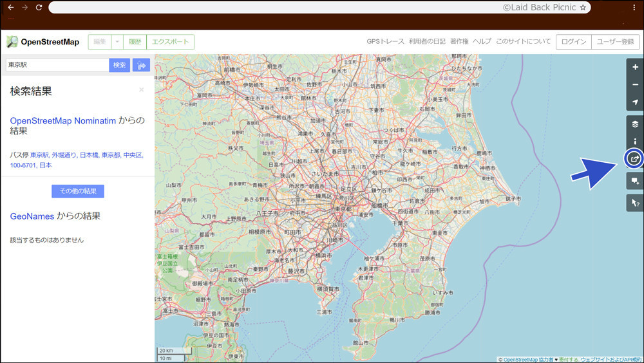Click the 成田市 label on the map

coord(432,190)
